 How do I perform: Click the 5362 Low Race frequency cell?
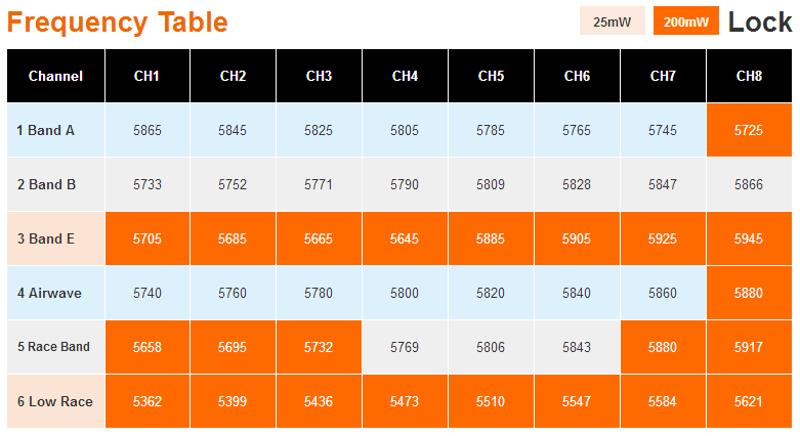point(146,401)
